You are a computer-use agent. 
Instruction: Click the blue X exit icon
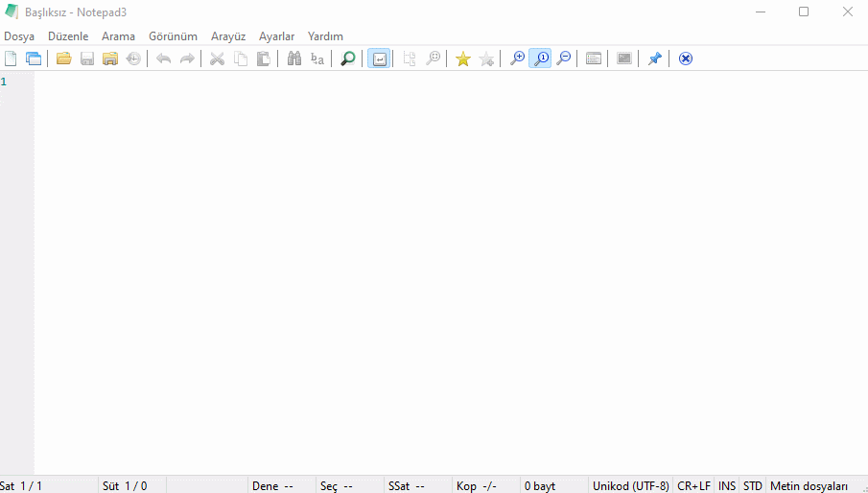click(686, 59)
